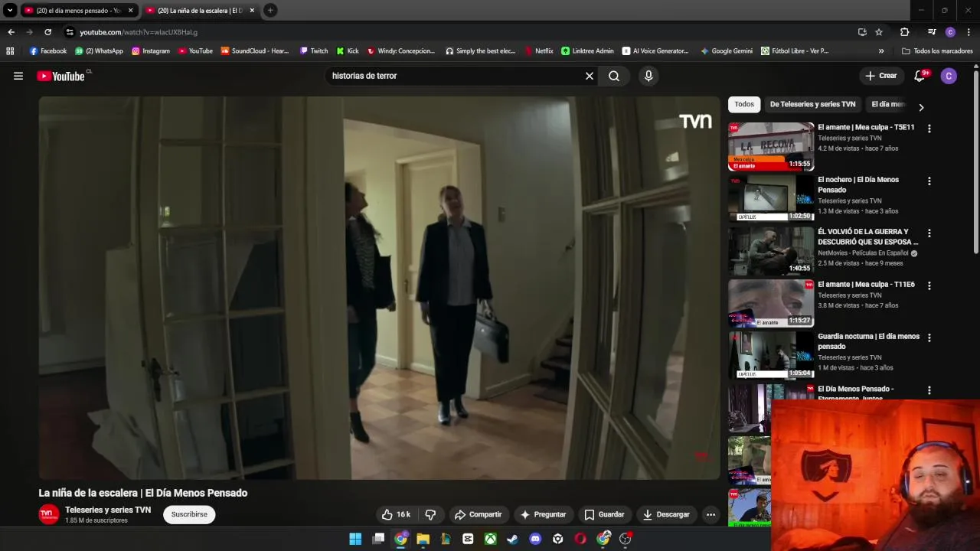Click the Crear create button
The width and height of the screenshot is (980, 551).
(881, 76)
